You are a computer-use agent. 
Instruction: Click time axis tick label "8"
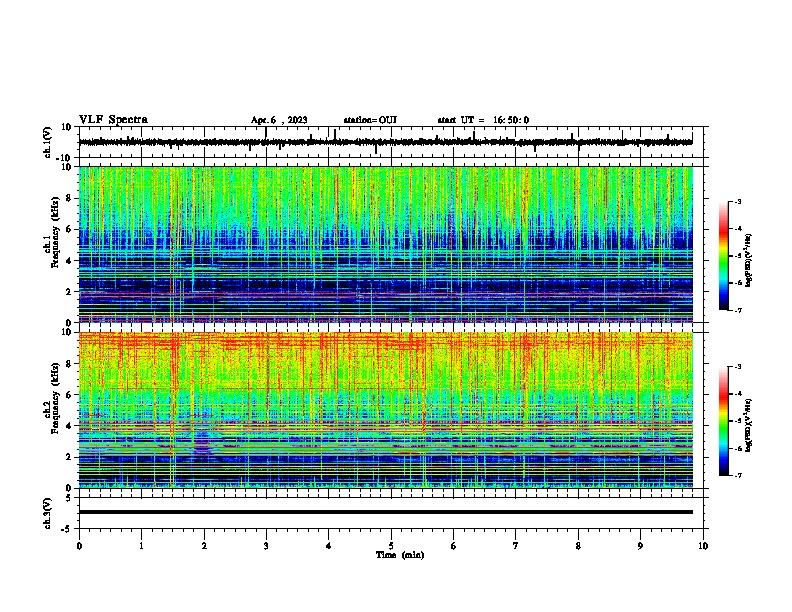(x=578, y=546)
